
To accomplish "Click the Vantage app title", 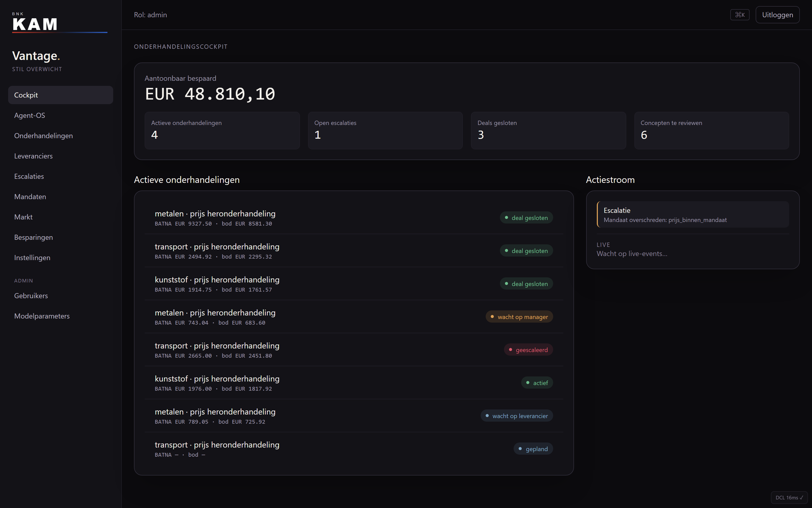I will click(36, 56).
